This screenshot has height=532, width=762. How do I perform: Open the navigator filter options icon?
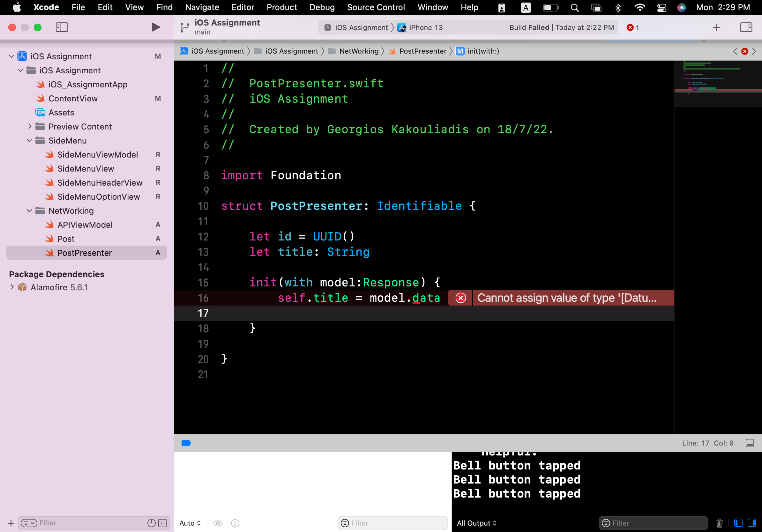pos(29,523)
